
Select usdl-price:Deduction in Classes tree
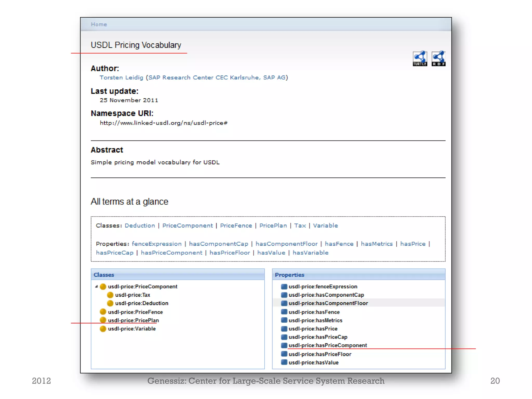[x=142, y=303]
